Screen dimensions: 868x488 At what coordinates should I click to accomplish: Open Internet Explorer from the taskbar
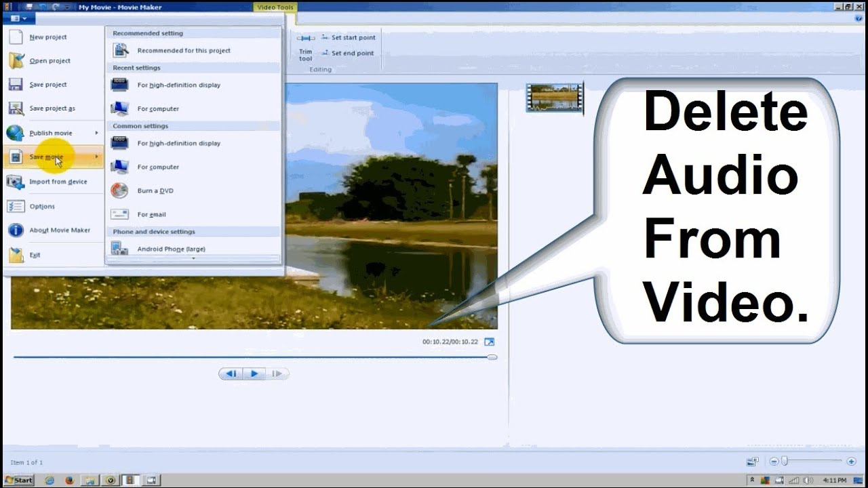pyautogui.click(x=50, y=481)
